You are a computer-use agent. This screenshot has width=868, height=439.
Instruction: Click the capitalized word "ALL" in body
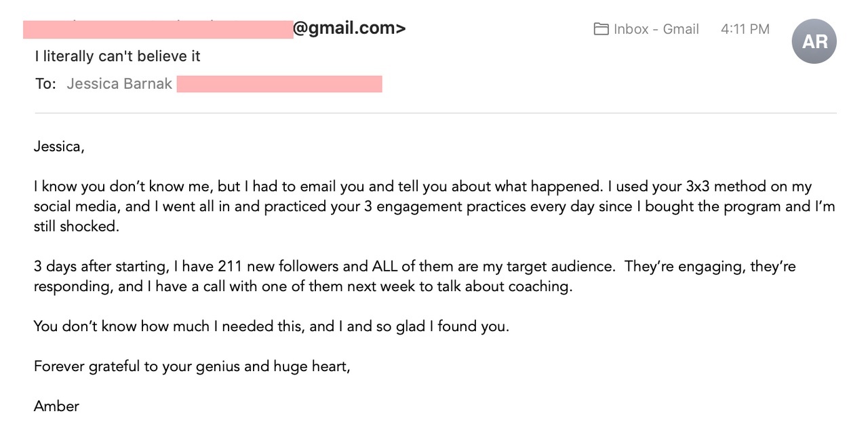384,267
